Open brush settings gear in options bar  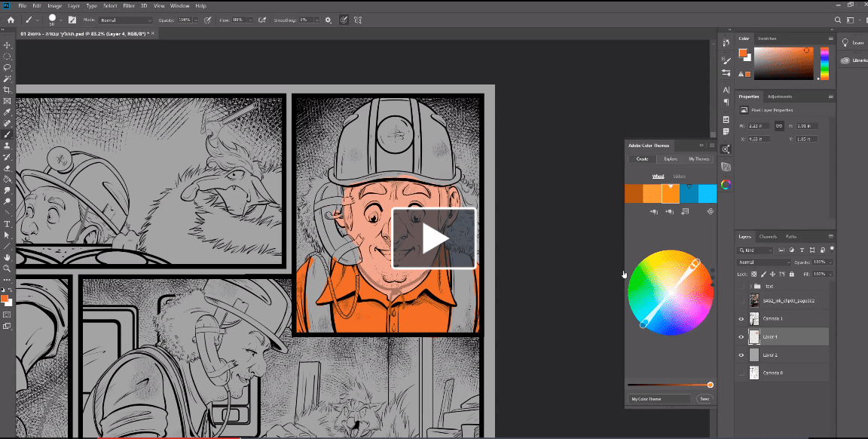coord(328,20)
